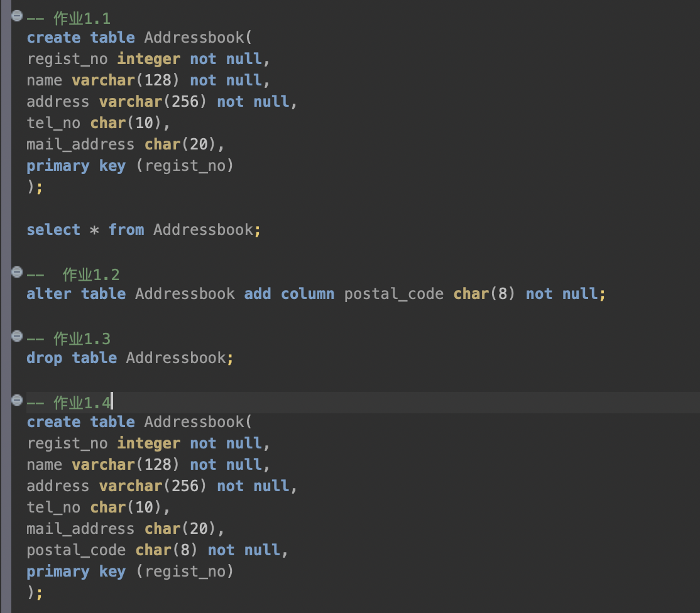Click postal_code char(8) line in second table
Screen dimensions: 700x613
[x=157, y=550]
